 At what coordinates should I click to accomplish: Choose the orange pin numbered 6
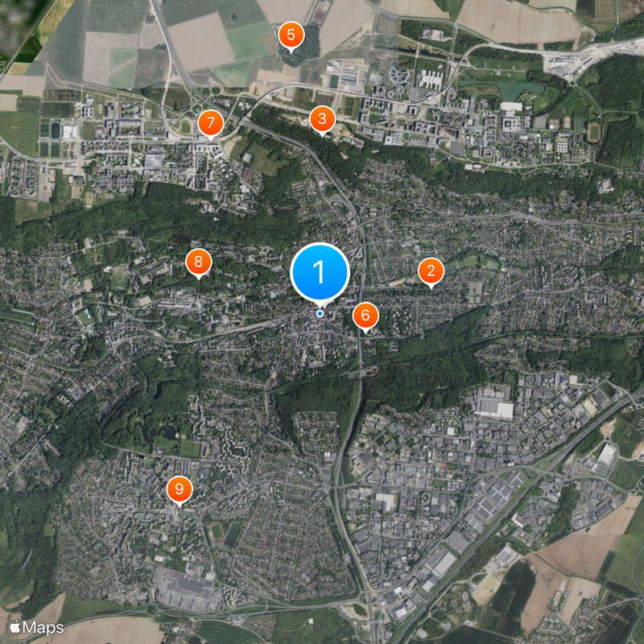(x=365, y=316)
